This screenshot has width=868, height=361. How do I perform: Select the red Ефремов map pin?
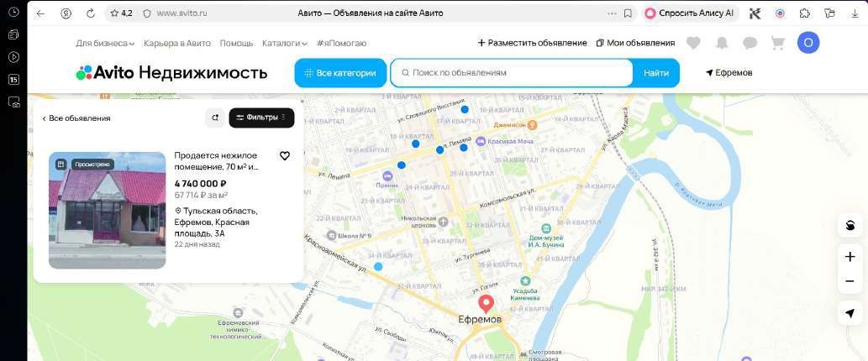(x=486, y=304)
